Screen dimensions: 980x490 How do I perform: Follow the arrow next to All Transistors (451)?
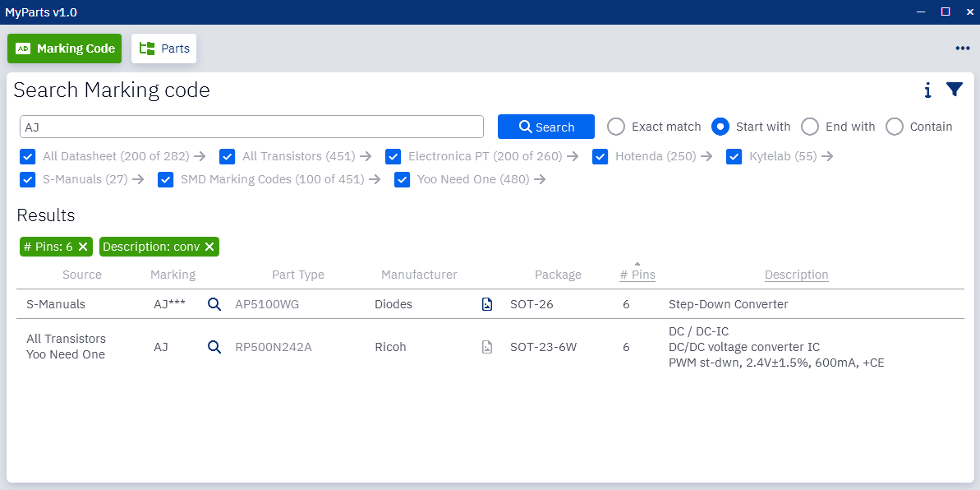[366, 156]
